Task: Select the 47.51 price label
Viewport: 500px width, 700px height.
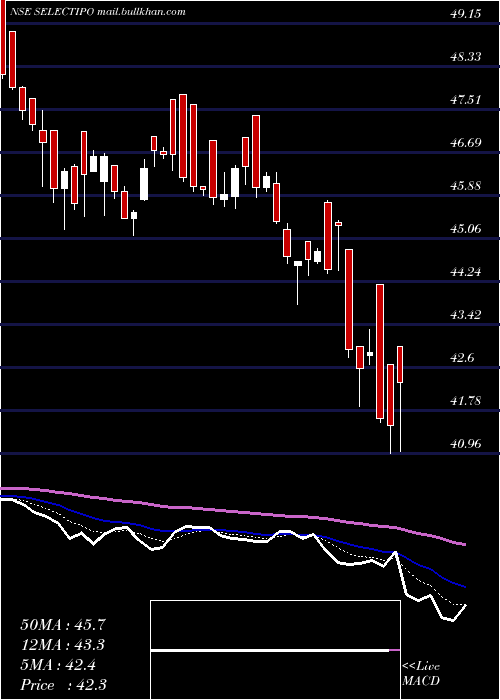Action: pos(465,100)
